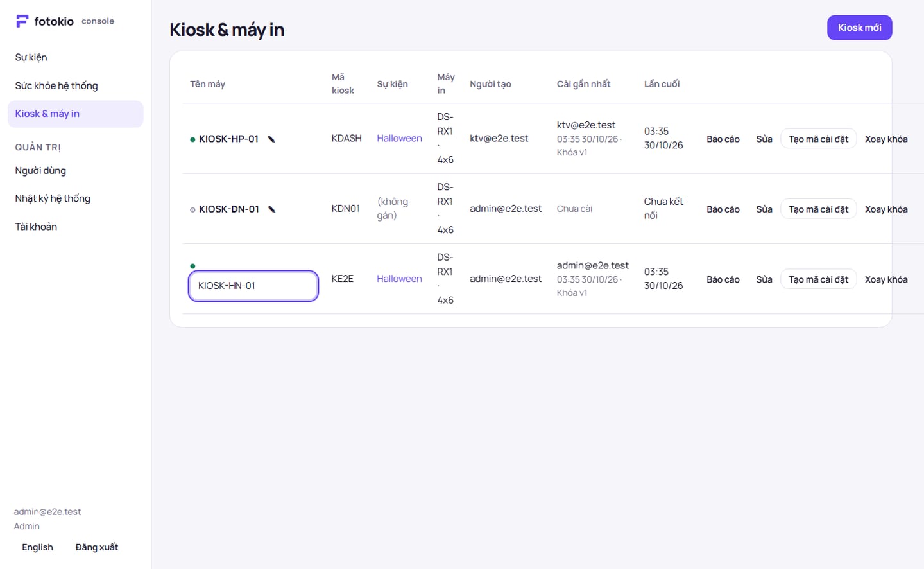This screenshot has height=569, width=924.
Task: Click the Chưa kết nối status
Action: [663, 208]
